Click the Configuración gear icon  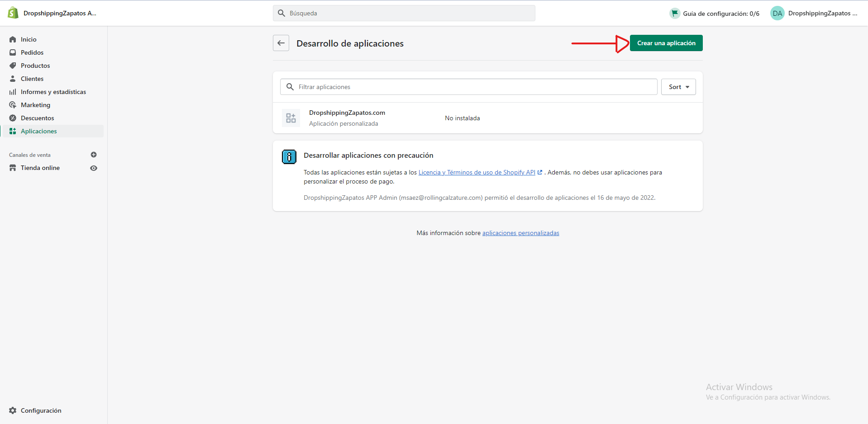pos(13,410)
